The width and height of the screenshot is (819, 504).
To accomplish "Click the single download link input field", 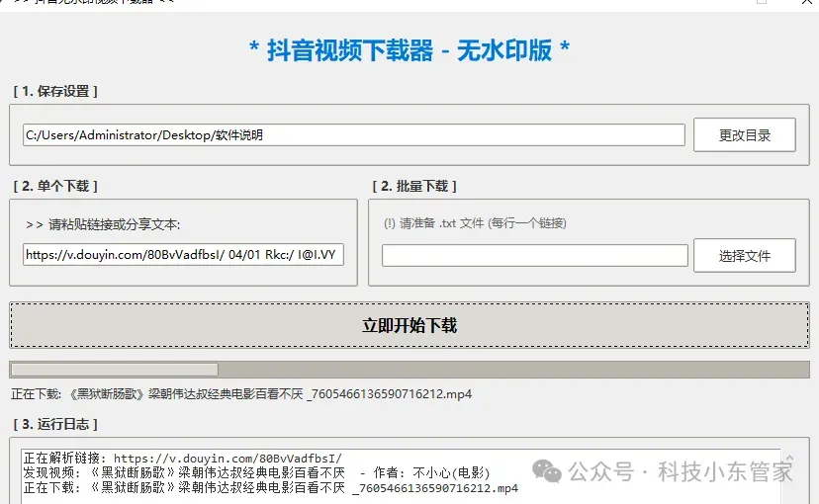I will [x=183, y=255].
